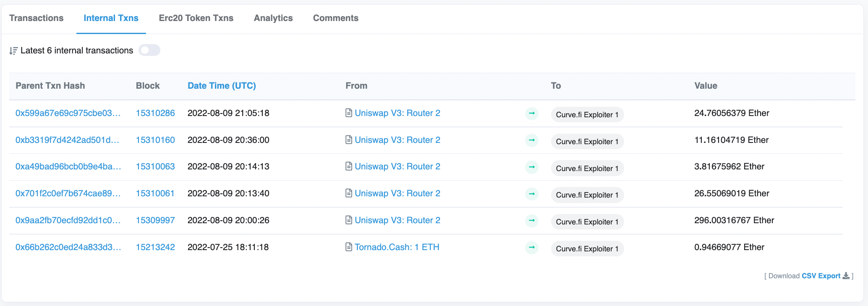
Task: Open parent txn hash 0x9aa2fb70ecfd92dd1c0
Action: coord(68,220)
